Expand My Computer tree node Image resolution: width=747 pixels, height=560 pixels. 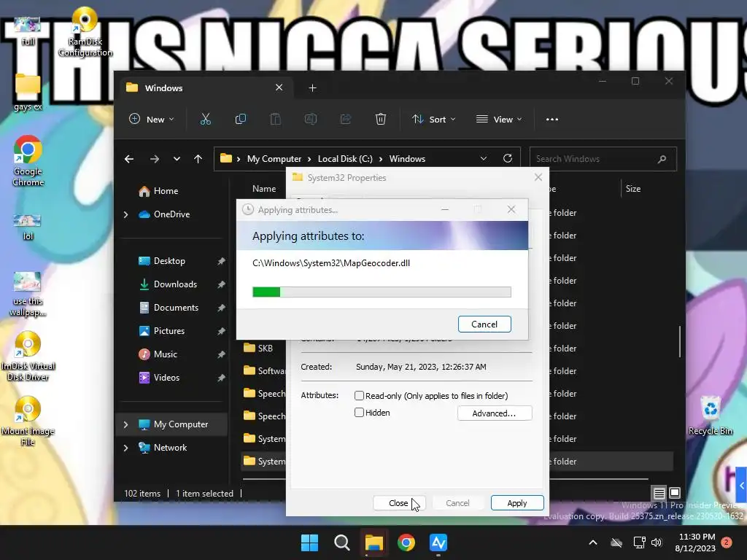coord(125,424)
